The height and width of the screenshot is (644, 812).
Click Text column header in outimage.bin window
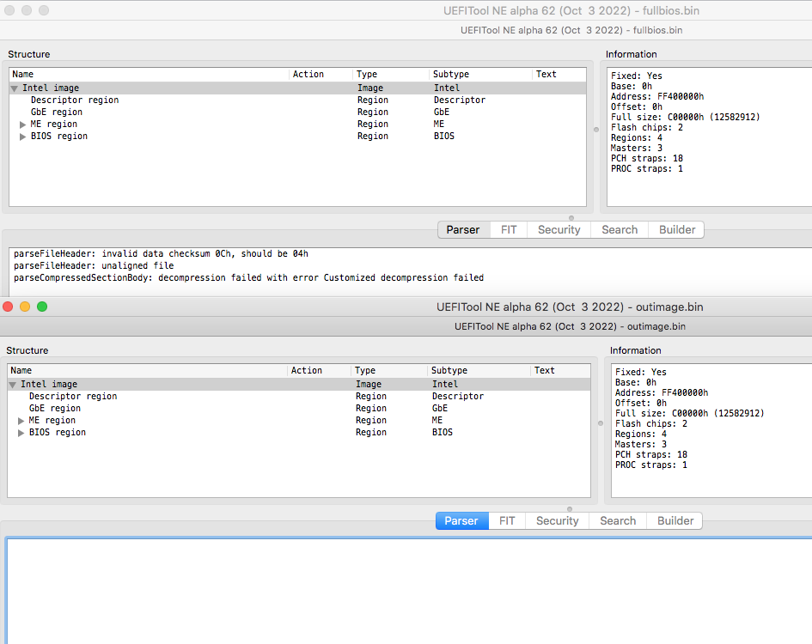pos(560,370)
